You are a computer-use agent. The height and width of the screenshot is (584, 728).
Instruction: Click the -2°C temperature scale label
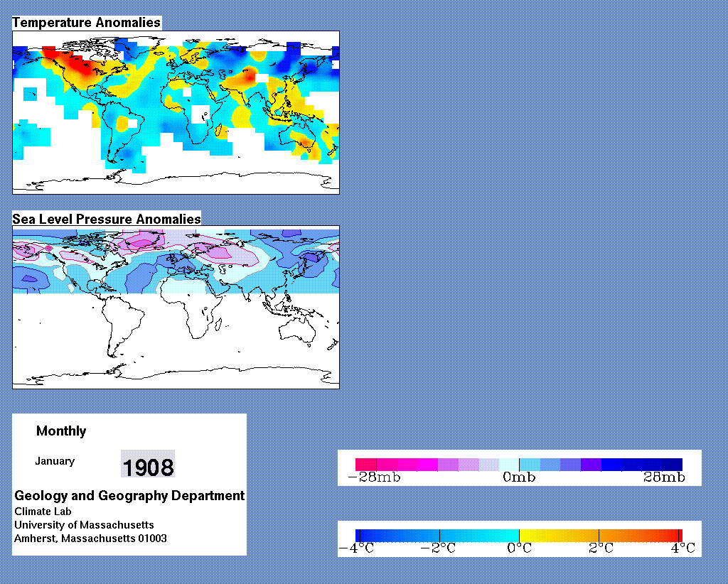tap(438, 548)
